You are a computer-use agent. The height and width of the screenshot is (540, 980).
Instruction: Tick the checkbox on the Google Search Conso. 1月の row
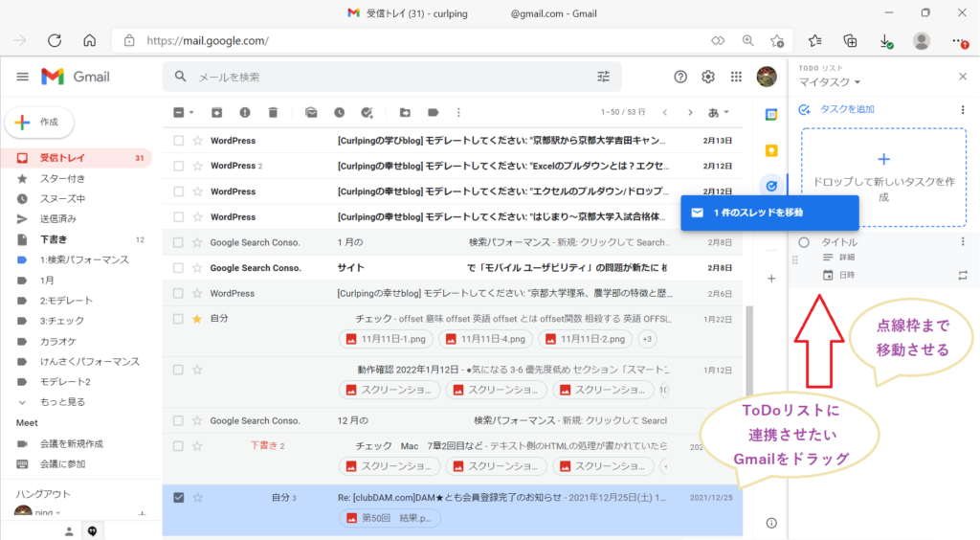(179, 242)
